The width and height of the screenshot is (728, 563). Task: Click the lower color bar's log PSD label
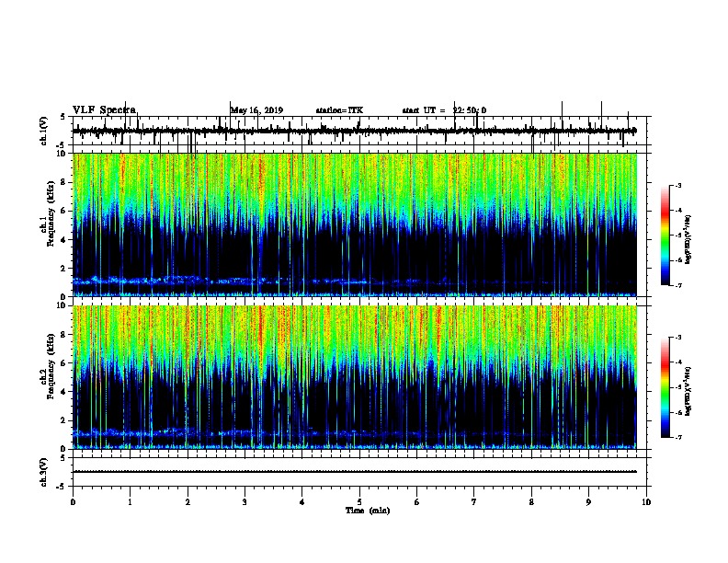688,391
